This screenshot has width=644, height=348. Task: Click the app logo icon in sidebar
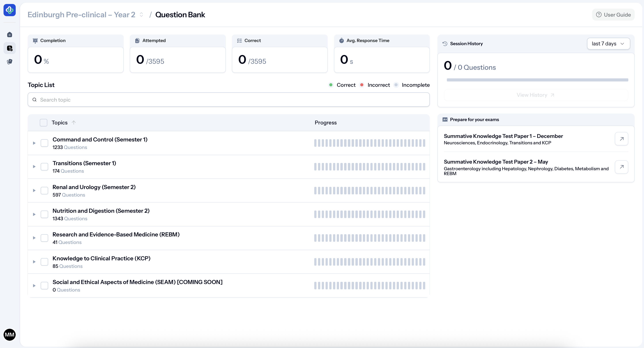[x=10, y=10]
